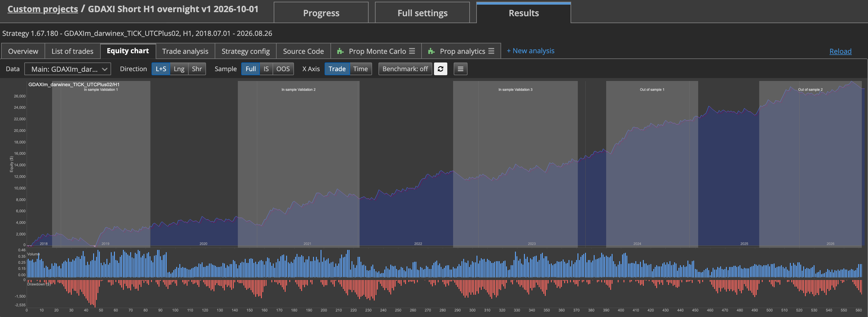The image size is (868, 317).
Task: Select Shr direction toggle
Action: point(197,69)
